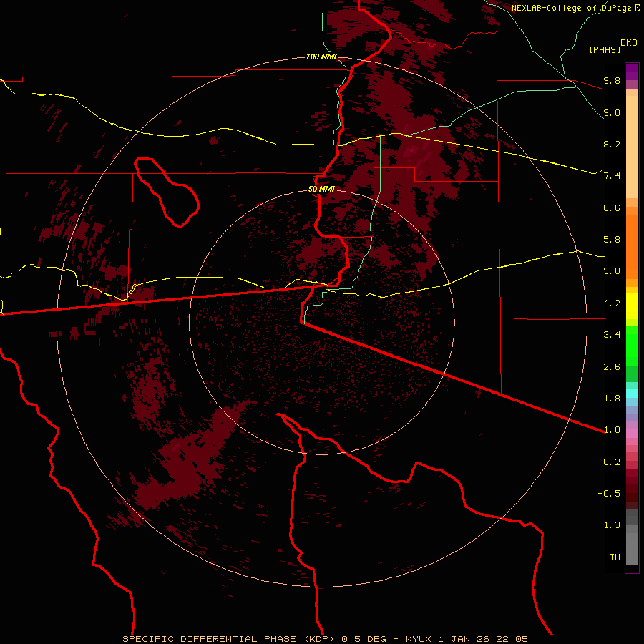Click the 8.2 legend value

click(612, 144)
